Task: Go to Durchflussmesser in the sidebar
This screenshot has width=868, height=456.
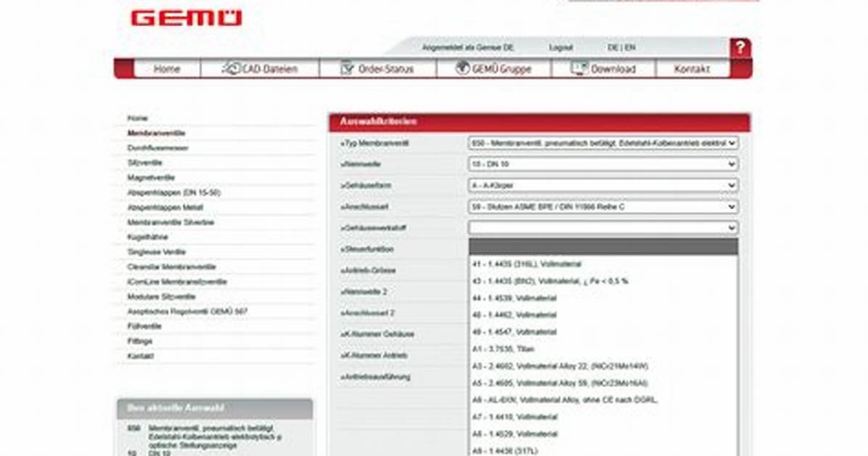Action: [x=157, y=148]
